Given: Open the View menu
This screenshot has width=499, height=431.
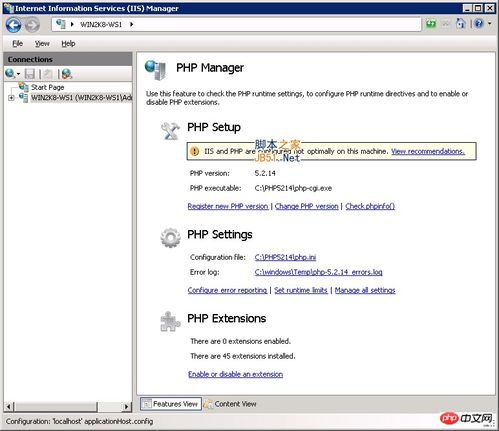Looking at the screenshot, I should tap(42, 44).
